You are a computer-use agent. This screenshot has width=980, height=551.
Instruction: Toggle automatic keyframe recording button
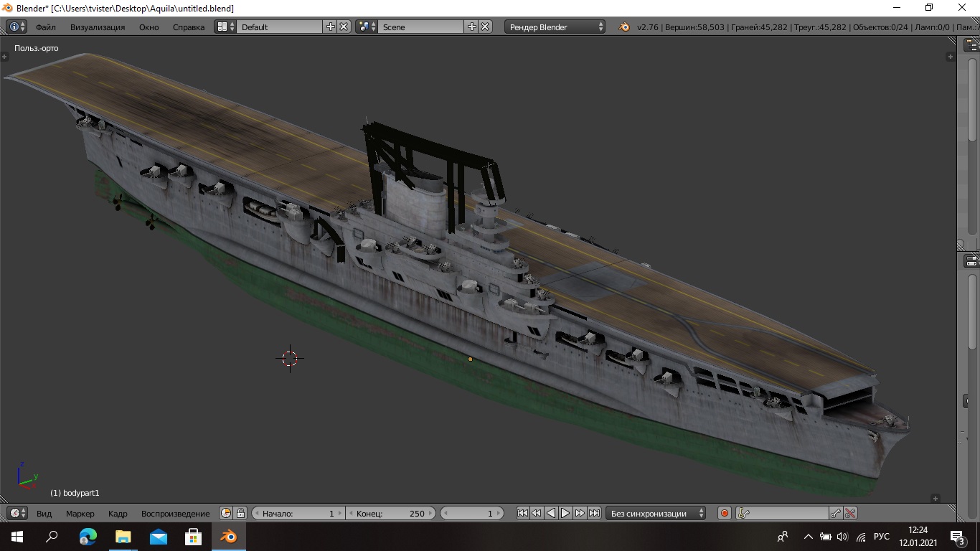click(x=725, y=513)
